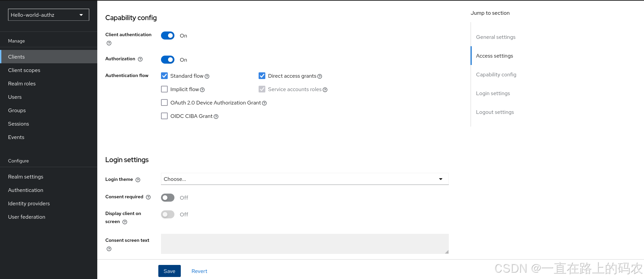
Task: Open help icon for Login theme
Action: coord(138,180)
